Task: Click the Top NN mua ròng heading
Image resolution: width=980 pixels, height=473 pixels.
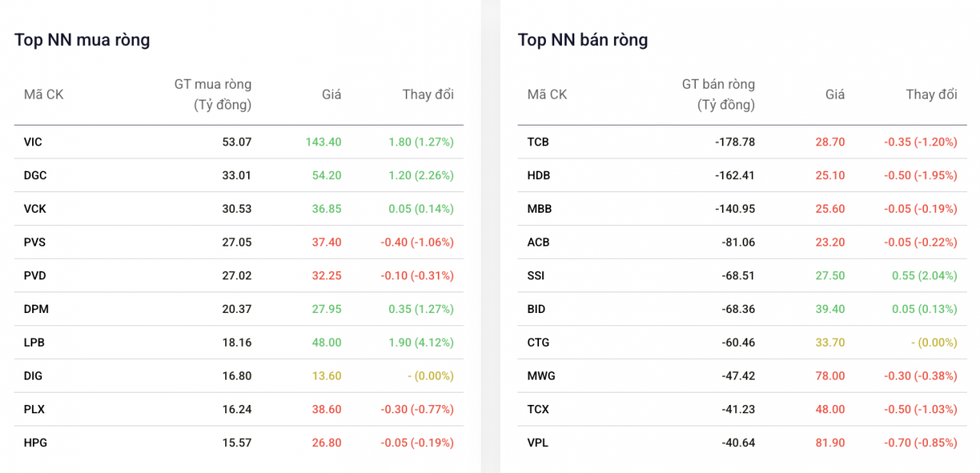Action: click(82, 40)
